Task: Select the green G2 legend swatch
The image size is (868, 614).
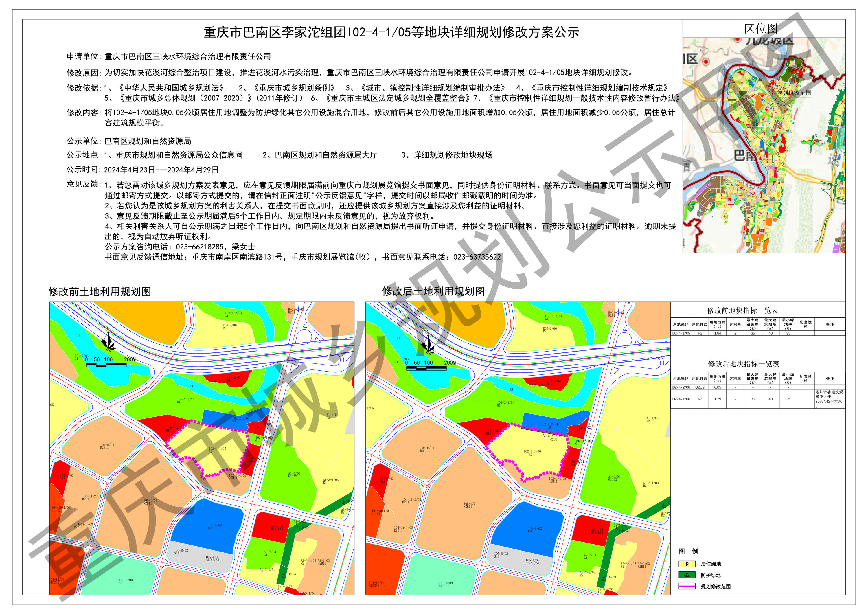Action: coord(687,576)
